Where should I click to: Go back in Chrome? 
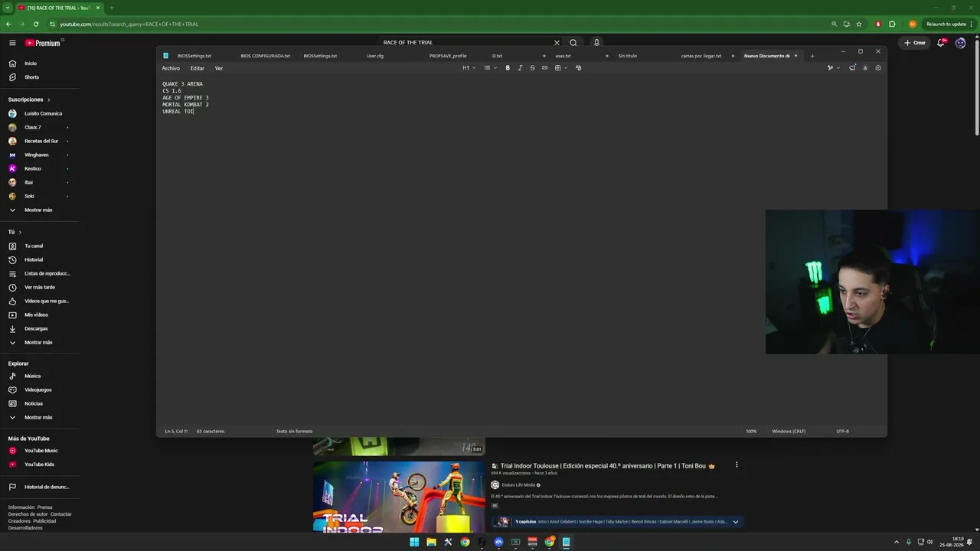pos(8,24)
